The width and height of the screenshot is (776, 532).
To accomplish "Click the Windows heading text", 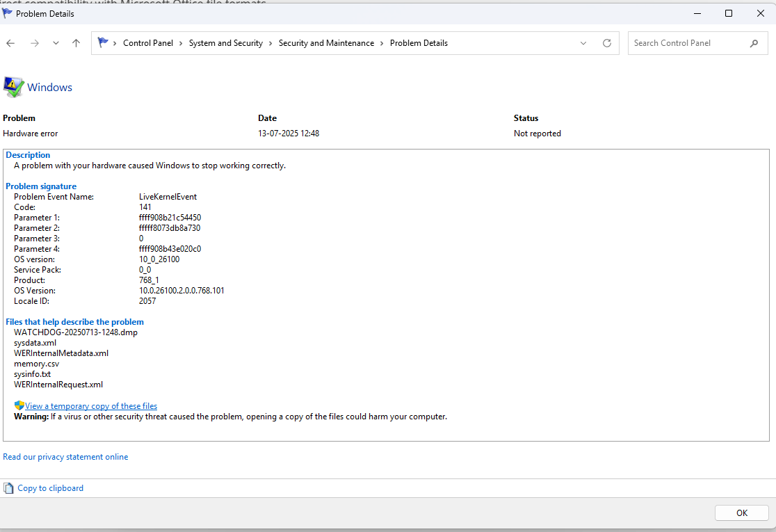I will (x=49, y=87).
